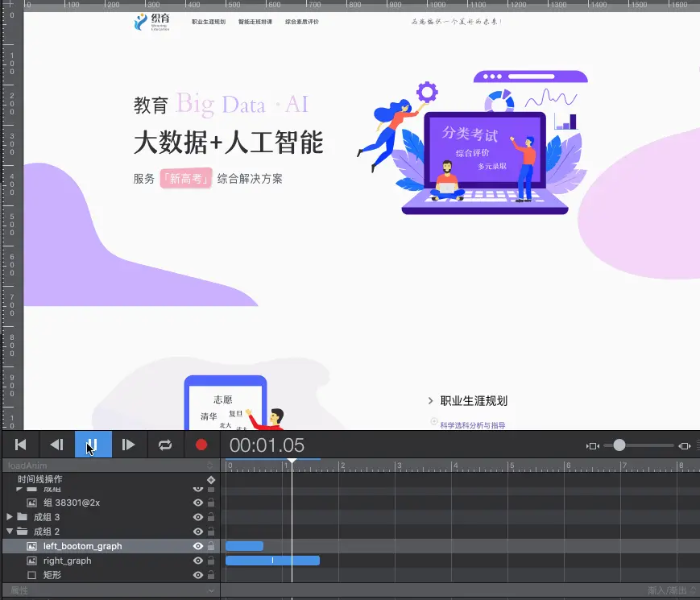This screenshot has height=600, width=700.
Task: Click the pink 「新高考」 badge
Action: pos(186,179)
